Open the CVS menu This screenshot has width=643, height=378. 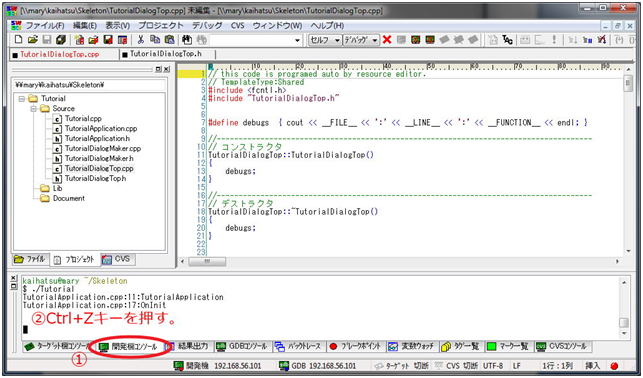tap(237, 25)
